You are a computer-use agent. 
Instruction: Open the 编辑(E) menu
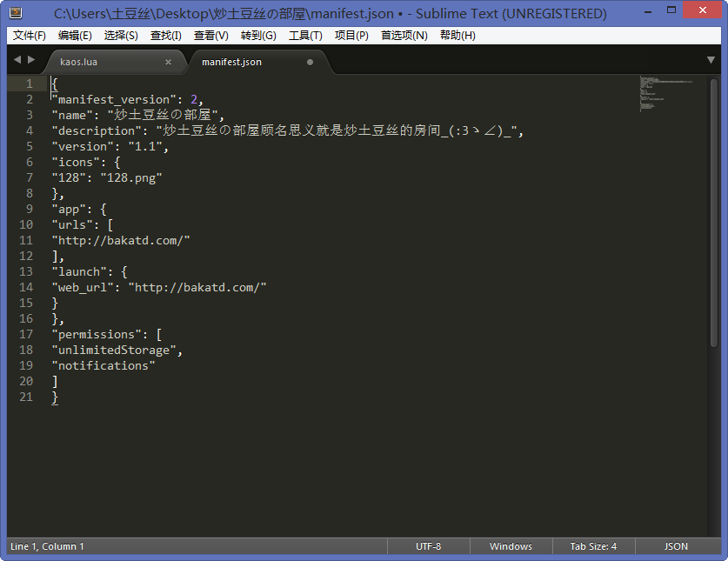75,36
